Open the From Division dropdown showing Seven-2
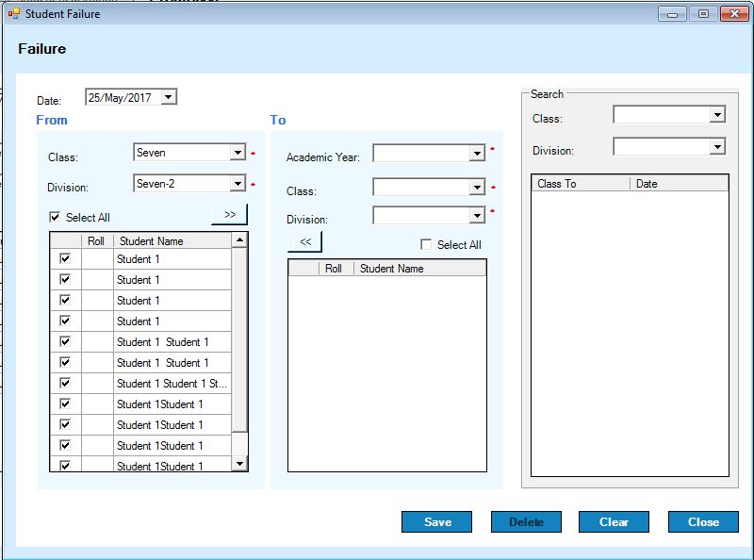Screen dimensions: 754x560 238,184
